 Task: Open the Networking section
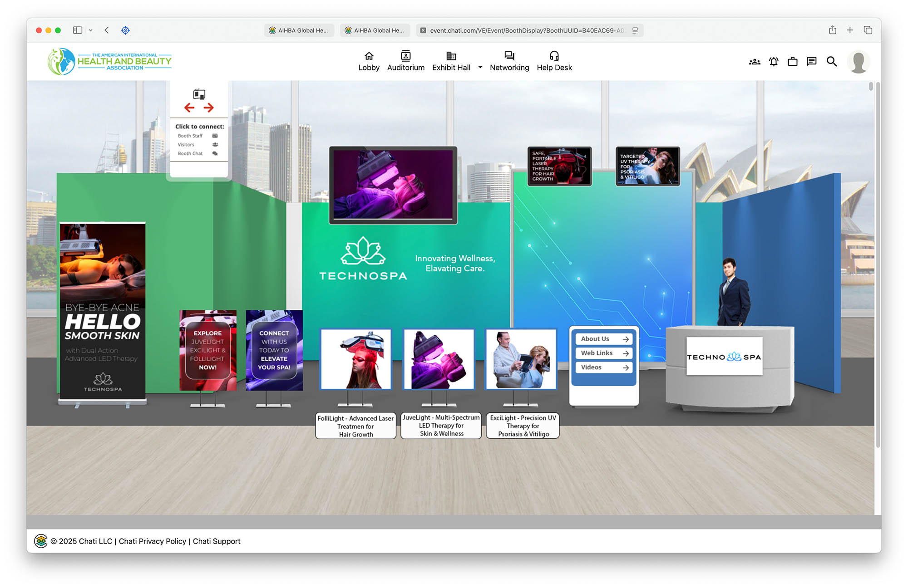(509, 61)
